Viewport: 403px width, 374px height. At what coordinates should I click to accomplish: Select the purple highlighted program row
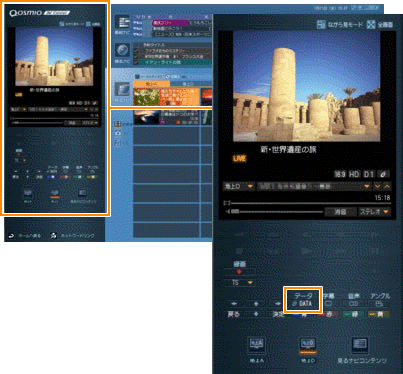[170, 23]
